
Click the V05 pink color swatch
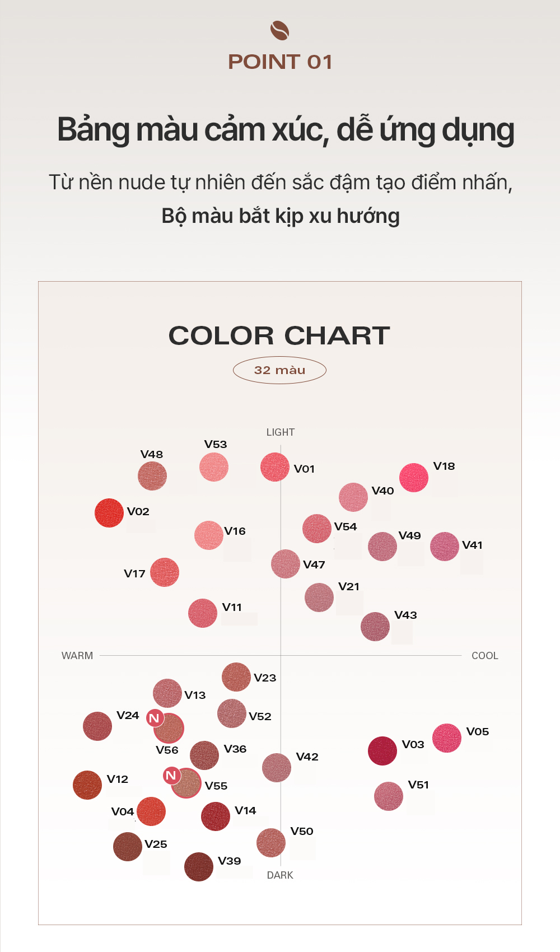coord(447,738)
